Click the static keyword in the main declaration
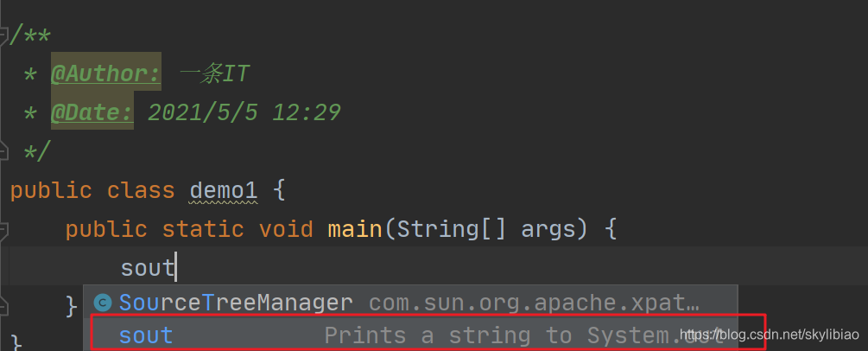The image size is (868, 351). tap(203, 230)
